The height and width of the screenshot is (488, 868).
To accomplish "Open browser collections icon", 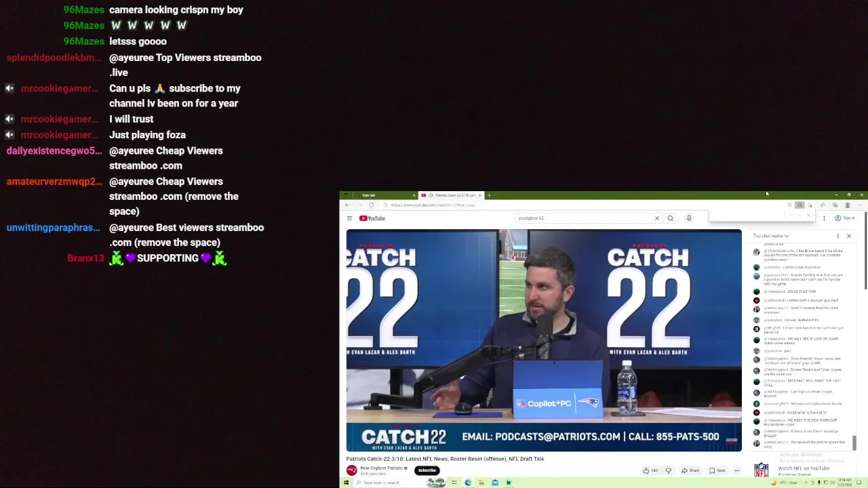I will [x=835, y=205].
